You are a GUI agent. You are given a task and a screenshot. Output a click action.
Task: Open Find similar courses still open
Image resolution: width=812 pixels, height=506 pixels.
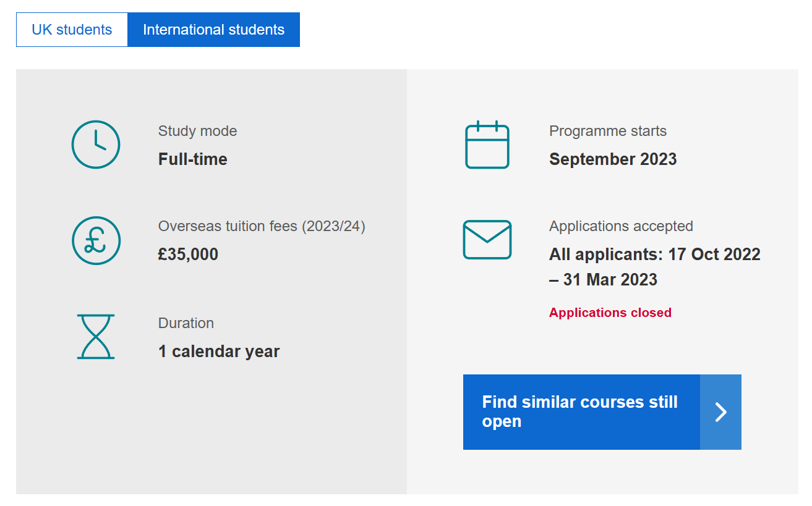coord(581,412)
